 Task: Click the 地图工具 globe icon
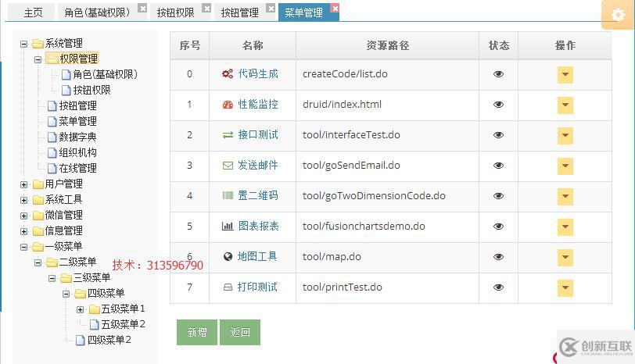[x=228, y=256]
